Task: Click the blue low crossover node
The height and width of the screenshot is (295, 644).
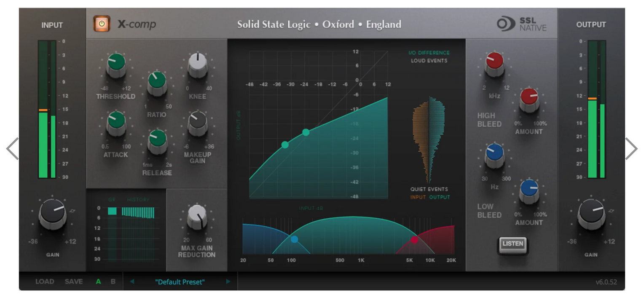Action: pos(295,239)
